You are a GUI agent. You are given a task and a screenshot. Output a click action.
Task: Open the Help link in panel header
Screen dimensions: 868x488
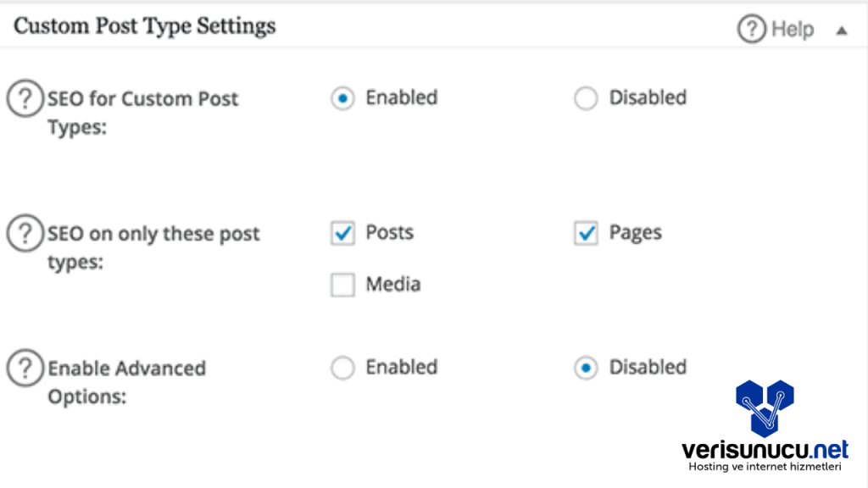(x=793, y=30)
